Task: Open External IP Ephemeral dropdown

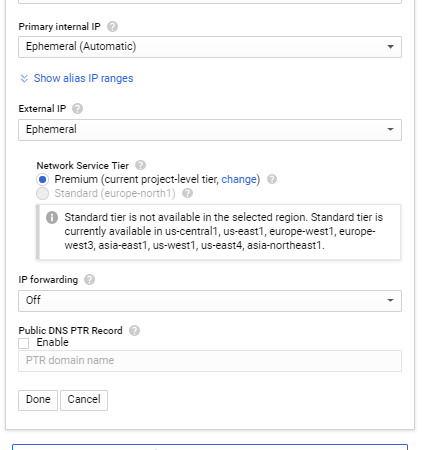Action: coord(210,130)
